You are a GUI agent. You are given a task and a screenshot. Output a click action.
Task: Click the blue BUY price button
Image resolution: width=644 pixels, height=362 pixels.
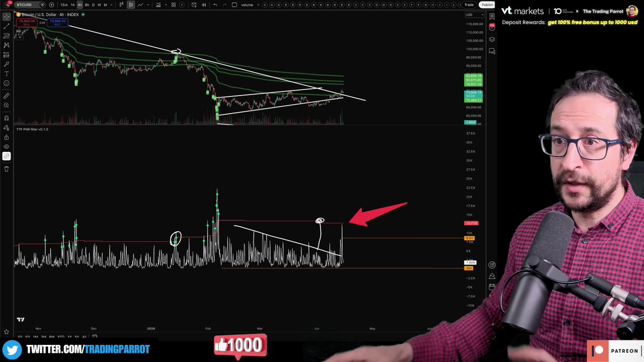(57, 23)
